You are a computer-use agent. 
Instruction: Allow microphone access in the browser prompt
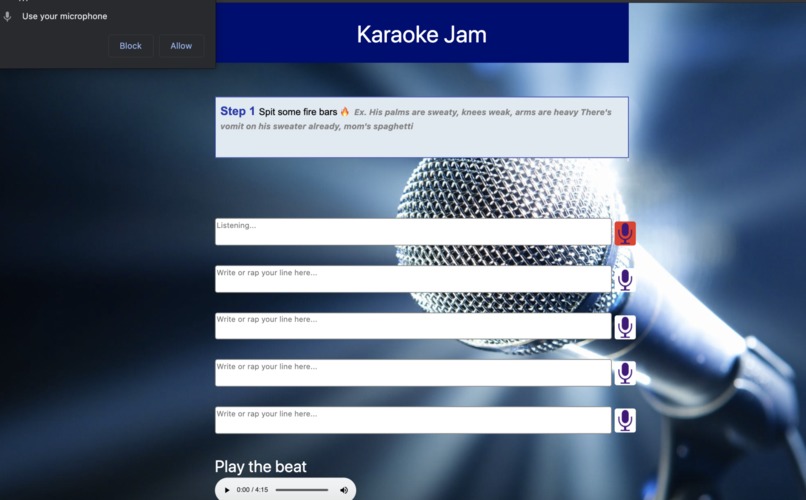pos(181,46)
